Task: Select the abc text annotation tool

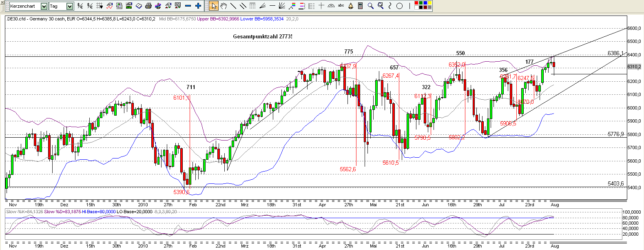Action: [x=341, y=5]
